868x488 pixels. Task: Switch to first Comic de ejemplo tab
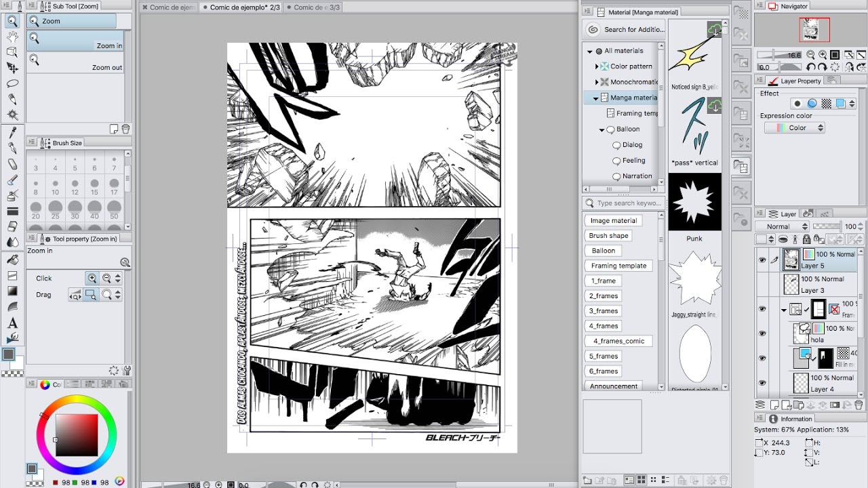click(169, 7)
